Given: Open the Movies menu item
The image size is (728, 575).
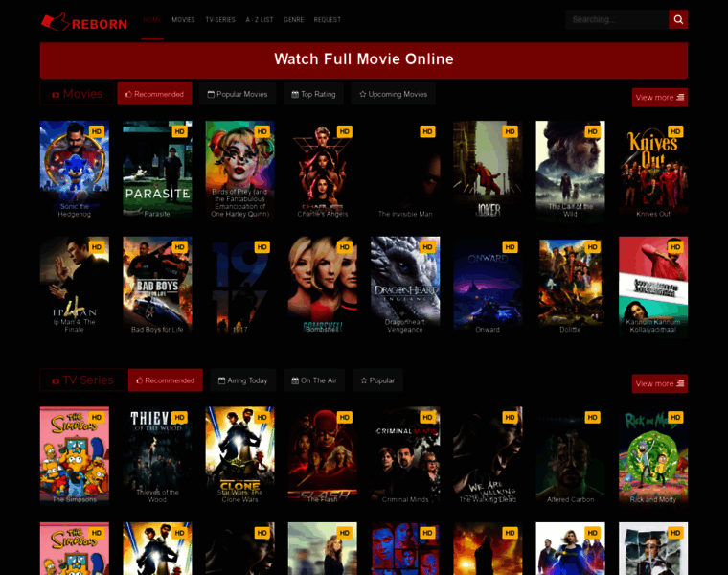Looking at the screenshot, I should pyautogui.click(x=183, y=20).
